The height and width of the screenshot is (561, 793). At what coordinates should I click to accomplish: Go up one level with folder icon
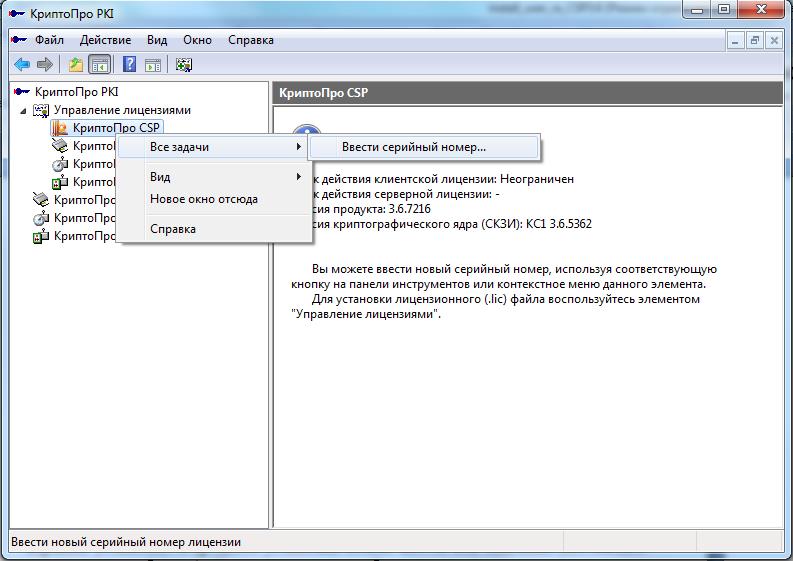click(76, 64)
